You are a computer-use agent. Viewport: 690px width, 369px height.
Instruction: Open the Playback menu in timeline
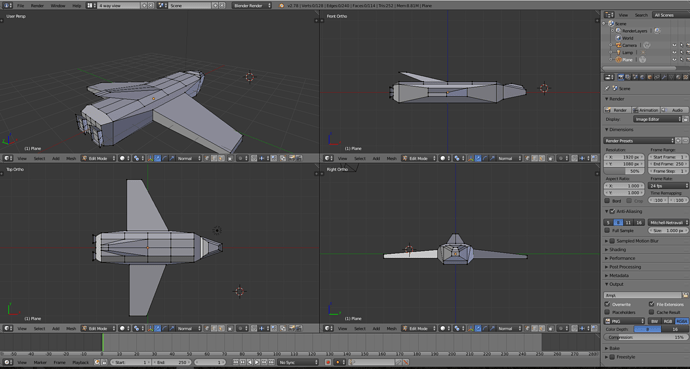81,362
